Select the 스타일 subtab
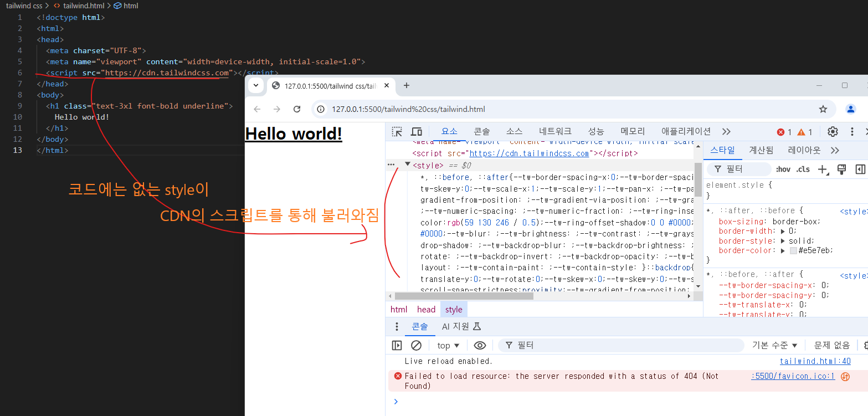Screen dimensions: 868x416 [x=722, y=150]
